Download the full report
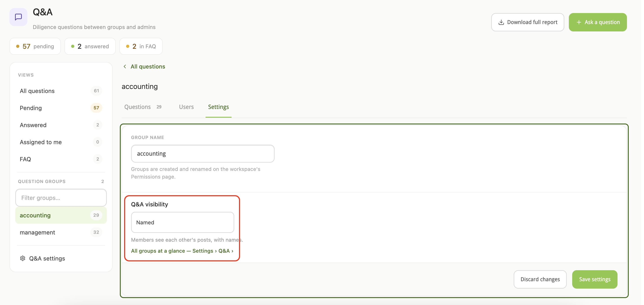 [528, 22]
